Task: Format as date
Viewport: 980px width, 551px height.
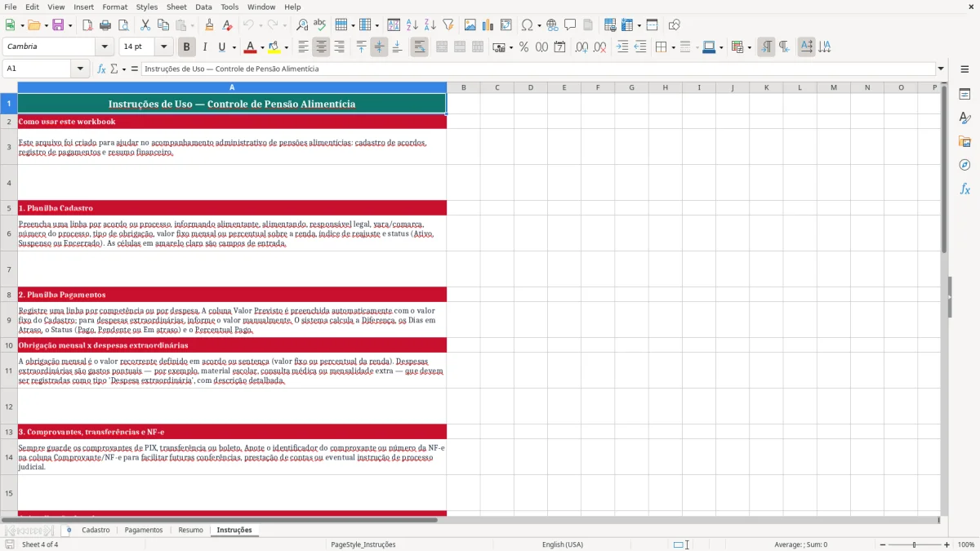Action: (559, 47)
